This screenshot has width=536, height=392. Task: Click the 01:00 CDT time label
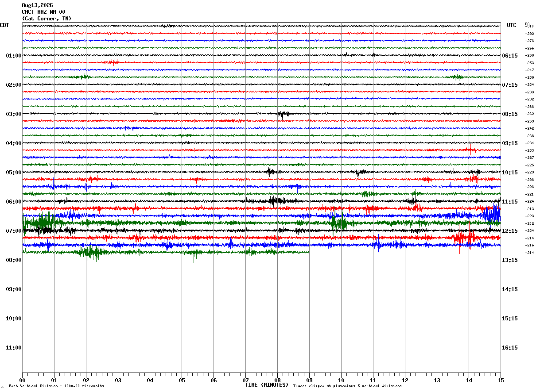[13, 56]
